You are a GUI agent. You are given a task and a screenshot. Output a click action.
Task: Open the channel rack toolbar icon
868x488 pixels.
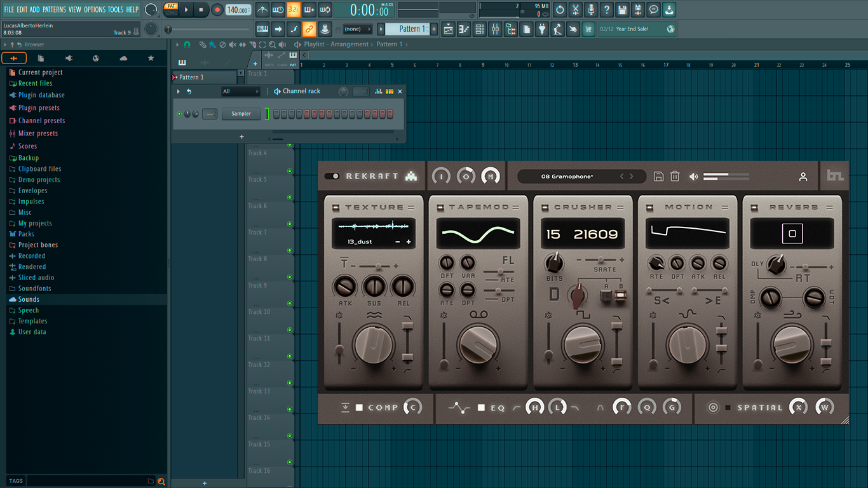click(480, 29)
